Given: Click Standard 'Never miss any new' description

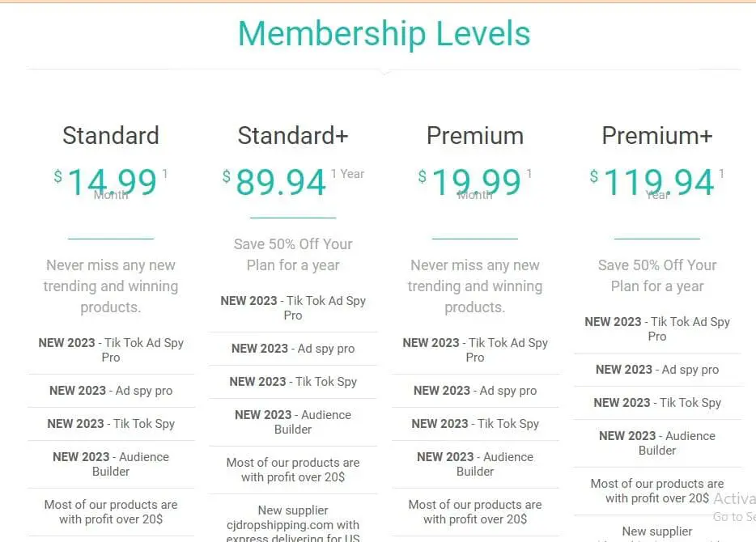Looking at the screenshot, I should [111, 286].
